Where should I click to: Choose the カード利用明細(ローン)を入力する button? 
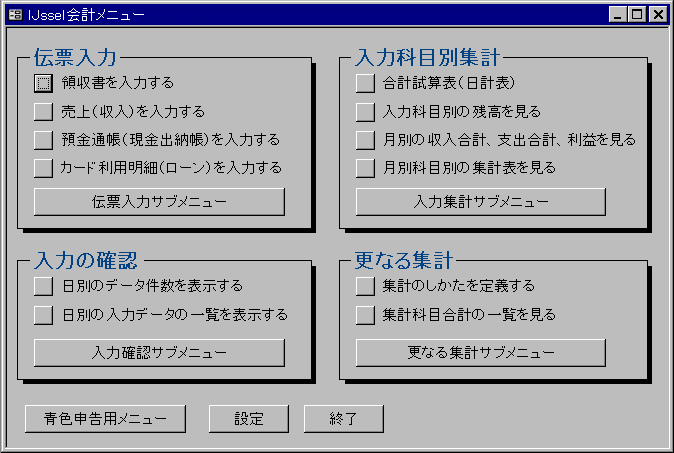(43, 168)
